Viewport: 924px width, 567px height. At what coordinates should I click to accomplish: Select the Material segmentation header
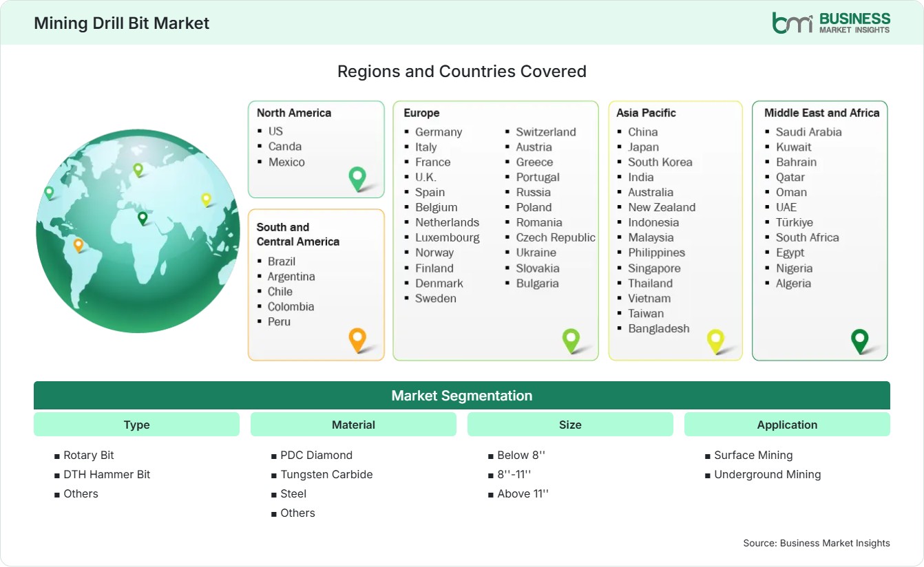pos(353,425)
